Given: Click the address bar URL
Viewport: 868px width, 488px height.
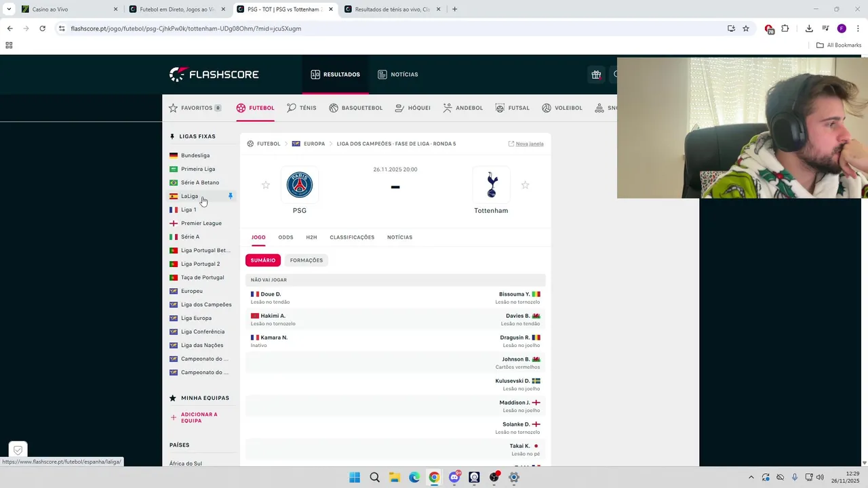Looking at the screenshot, I should (186, 28).
